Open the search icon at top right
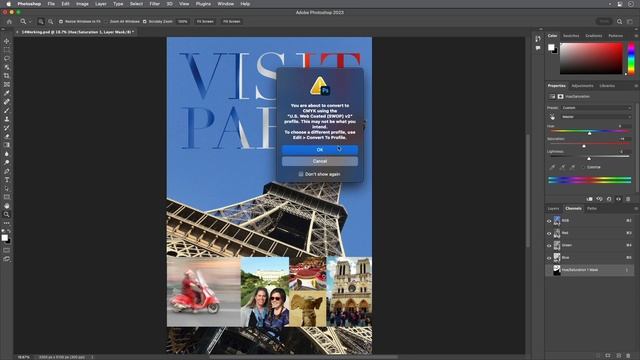This screenshot has width=640, height=360. (x=620, y=22)
